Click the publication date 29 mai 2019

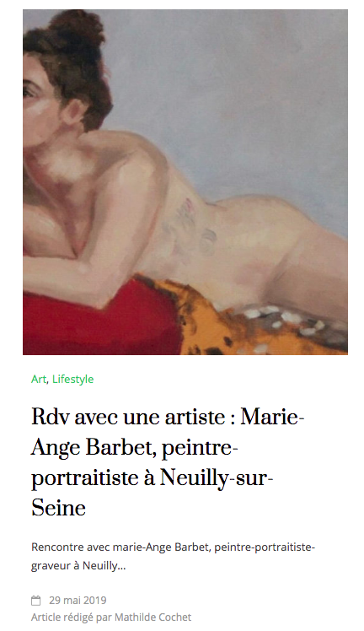tap(78, 601)
